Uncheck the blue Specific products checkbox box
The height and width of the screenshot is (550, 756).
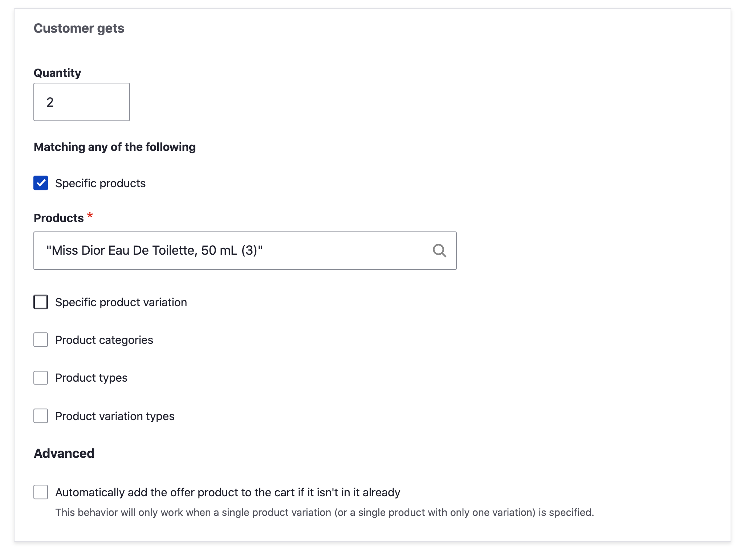(41, 183)
